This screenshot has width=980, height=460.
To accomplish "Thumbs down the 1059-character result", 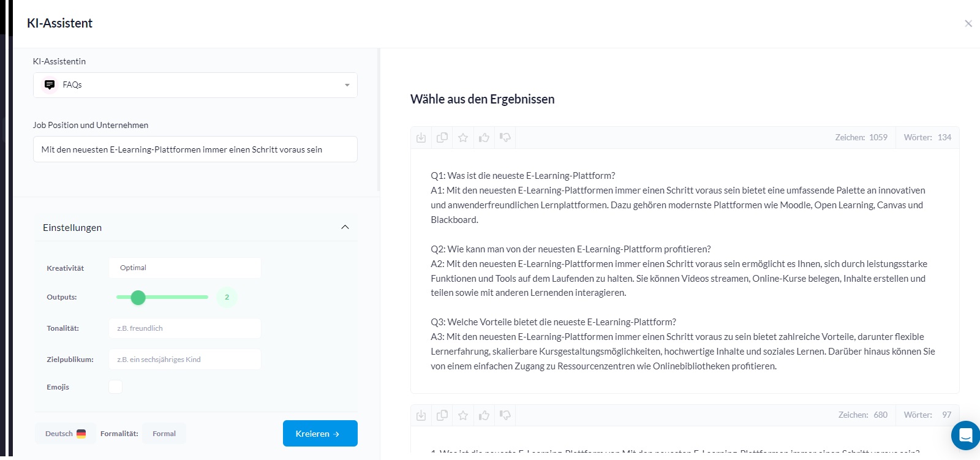I will point(505,138).
